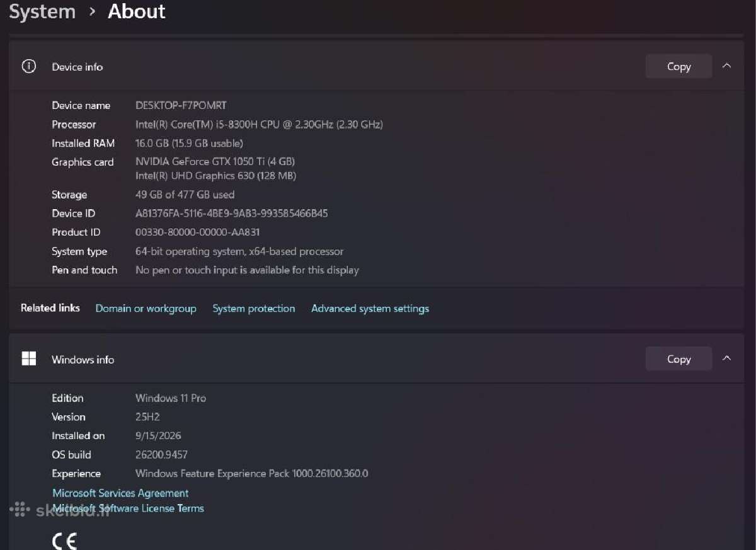
Task: Copy the Windows info section
Action: tap(679, 359)
